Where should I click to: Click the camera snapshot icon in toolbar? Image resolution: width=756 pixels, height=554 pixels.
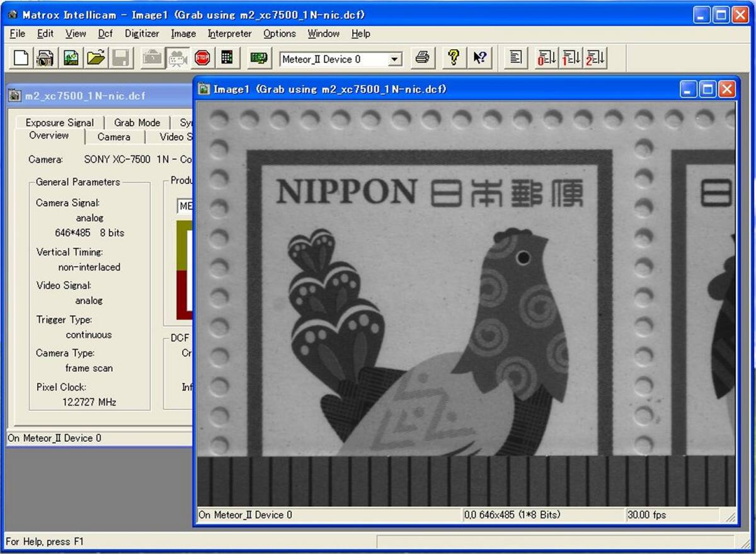tap(45, 59)
